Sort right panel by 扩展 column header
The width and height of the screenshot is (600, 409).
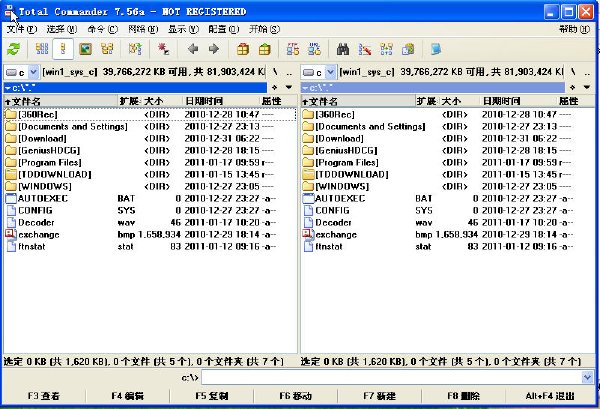click(426, 101)
